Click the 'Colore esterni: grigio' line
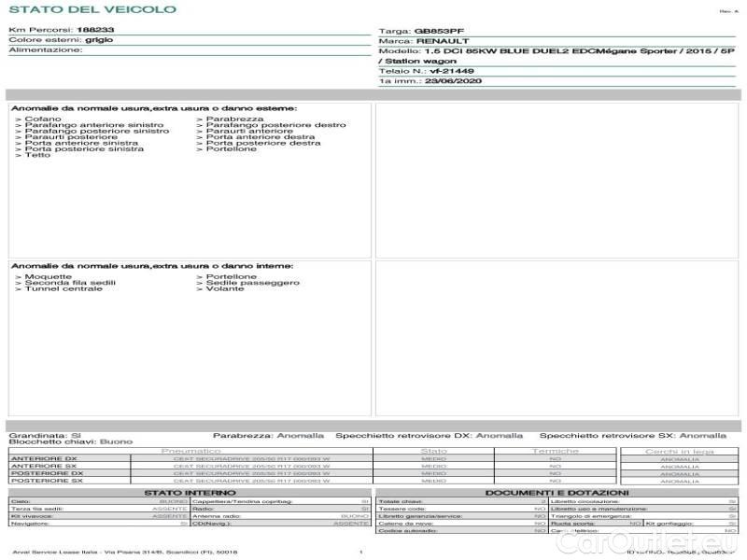 pyautogui.click(x=61, y=39)
